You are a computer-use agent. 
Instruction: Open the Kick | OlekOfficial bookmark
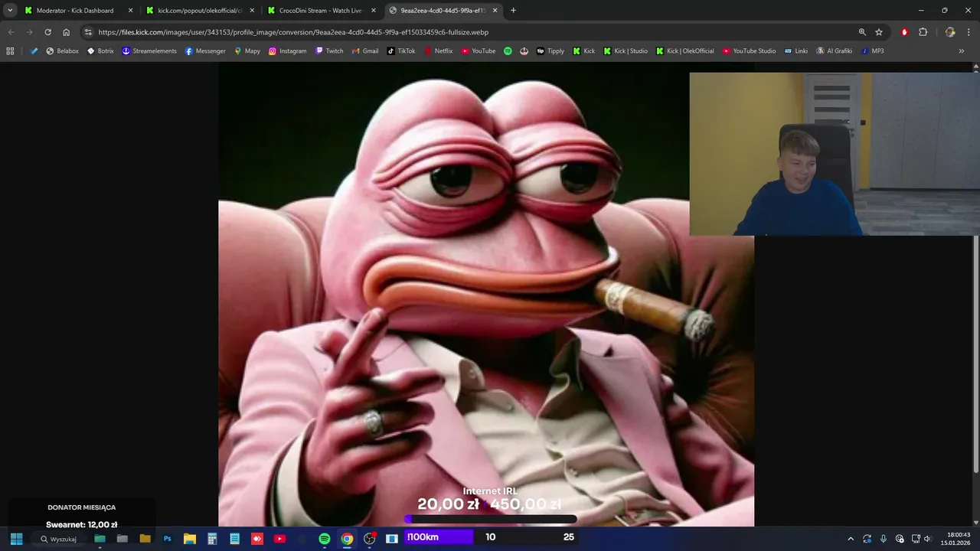click(x=684, y=51)
